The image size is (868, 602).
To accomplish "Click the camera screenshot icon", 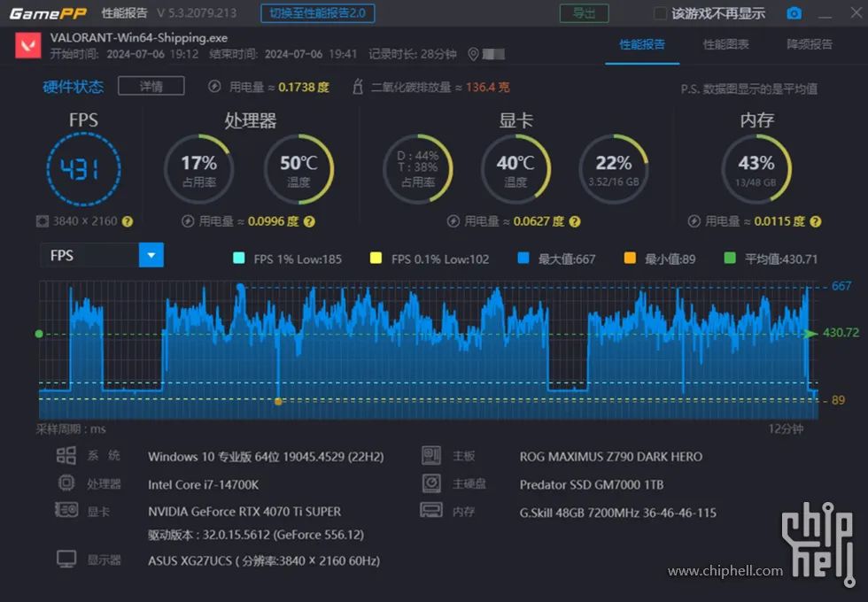I will [794, 12].
